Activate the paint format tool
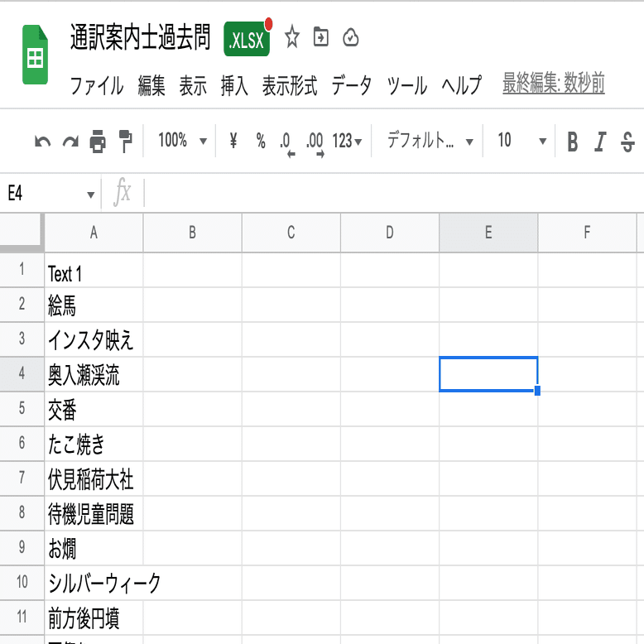This screenshot has width=644, height=644. [125, 142]
